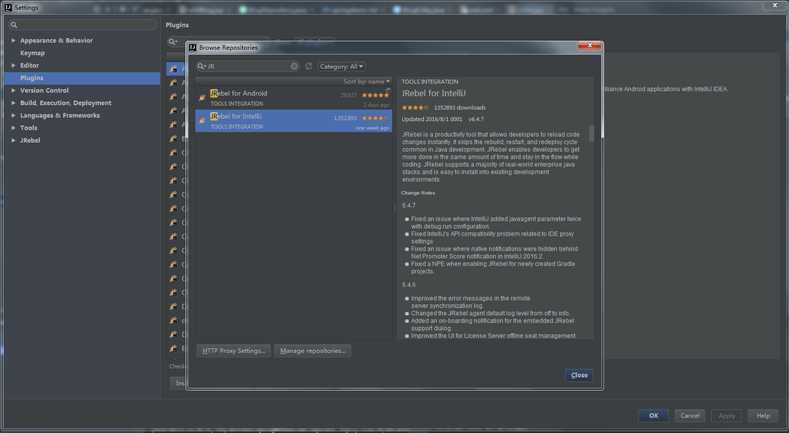This screenshot has height=433, width=789.
Task: Expand Build, Execution, Deployment section
Action: (13, 103)
